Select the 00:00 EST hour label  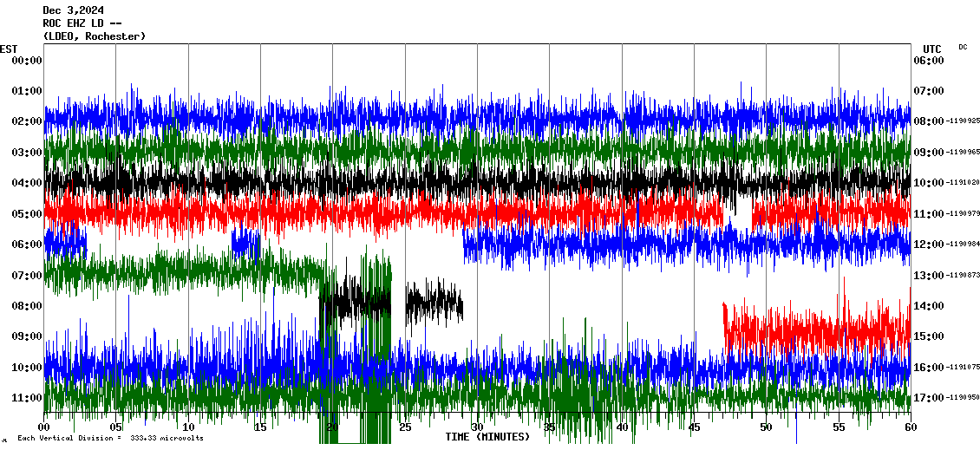coord(26,61)
